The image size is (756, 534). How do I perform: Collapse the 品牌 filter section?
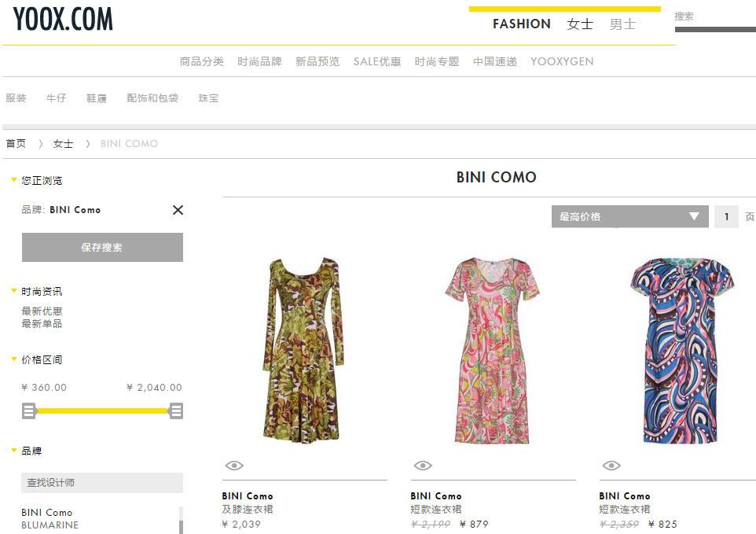coord(14,451)
